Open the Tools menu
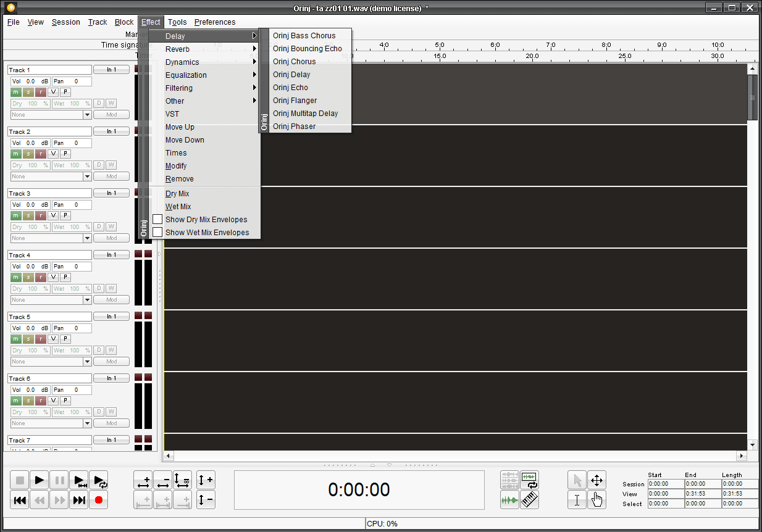The height and width of the screenshot is (532, 762). coord(177,22)
